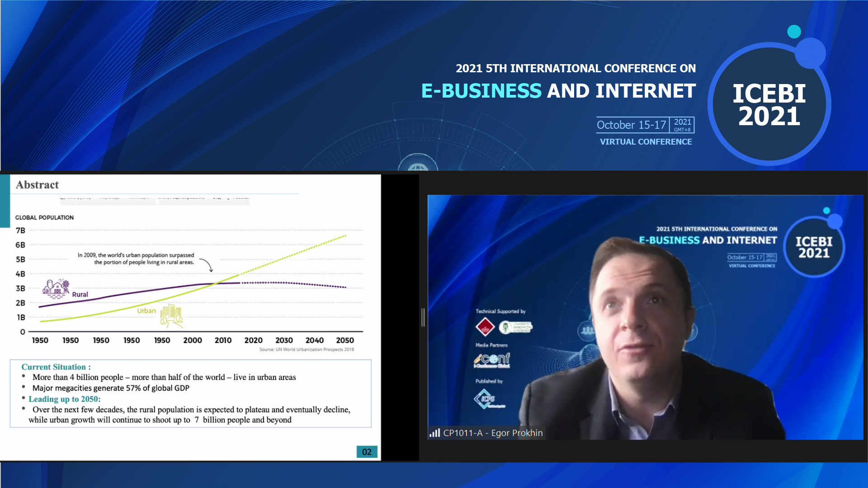Click the ICPS publisher logo in video
Screen dimensions: 868x488
489,399
